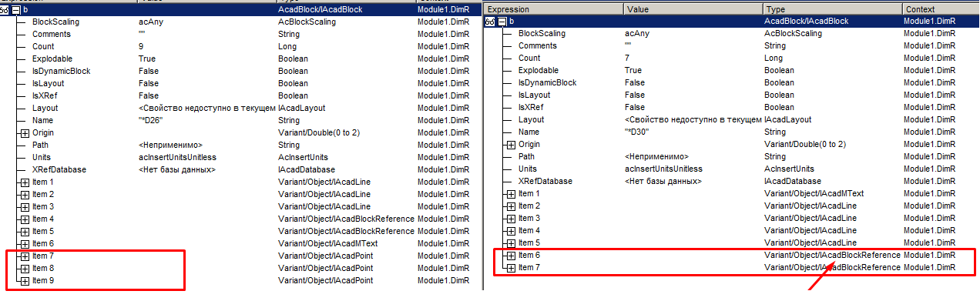Expand Item 5 in the right panel

(x=511, y=242)
